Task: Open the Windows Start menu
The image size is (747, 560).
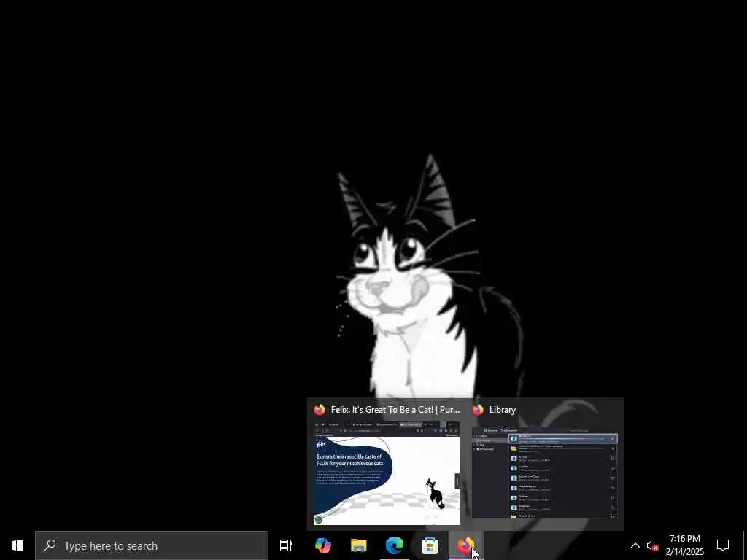Action: [x=18, y=545]
